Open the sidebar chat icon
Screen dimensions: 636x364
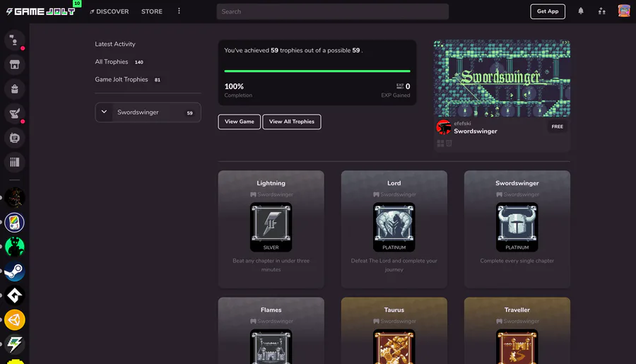(x=15, y=138)
